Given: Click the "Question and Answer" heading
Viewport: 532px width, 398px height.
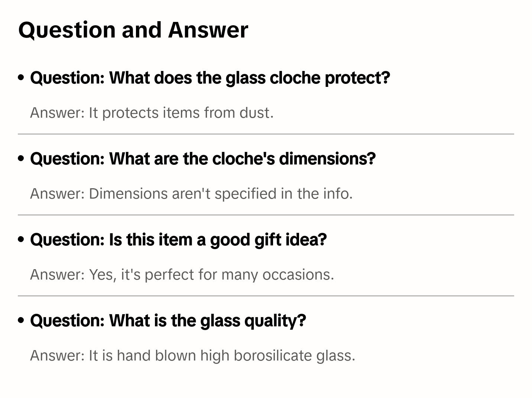Looking at the screenshot, I should 133,30.
